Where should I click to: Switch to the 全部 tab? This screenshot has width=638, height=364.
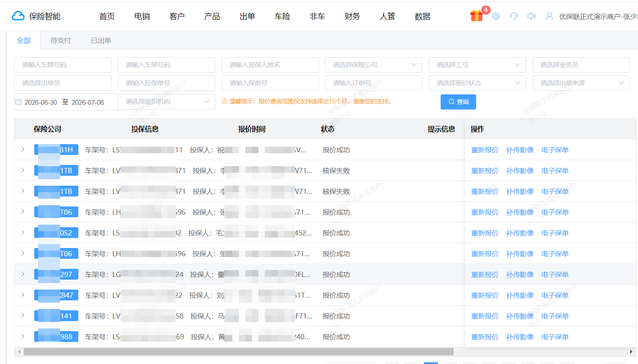pyautogui.click(x=24, y=40)
